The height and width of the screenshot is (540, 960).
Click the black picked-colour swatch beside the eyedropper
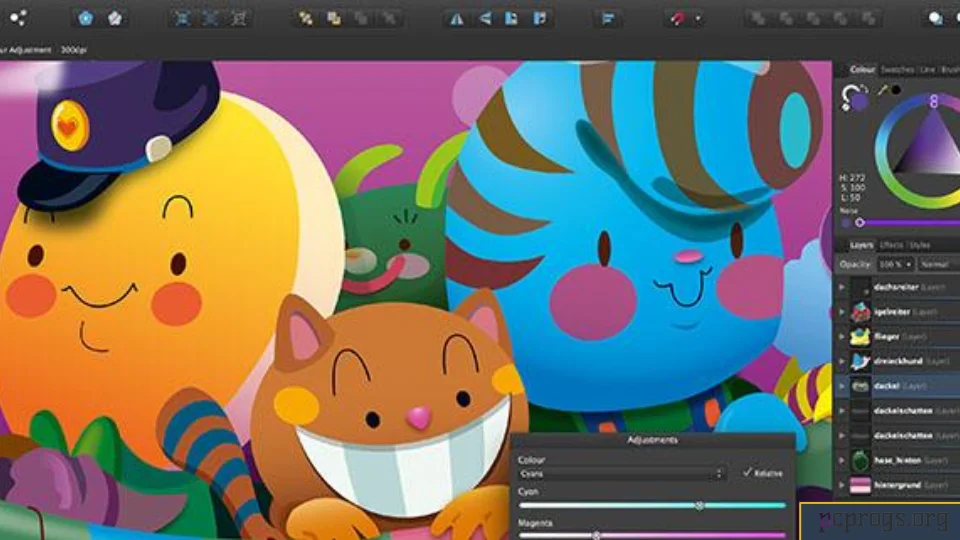(x=896, y=90)
